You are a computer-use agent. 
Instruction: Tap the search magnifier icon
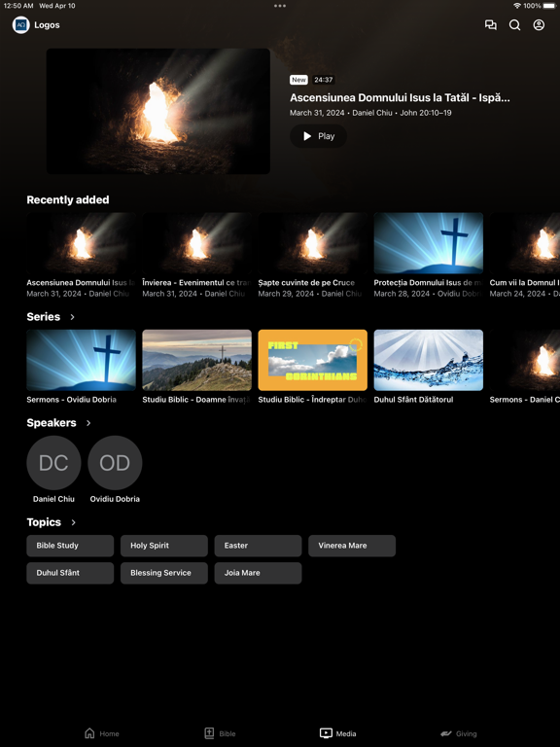click(x=514, y=25)
